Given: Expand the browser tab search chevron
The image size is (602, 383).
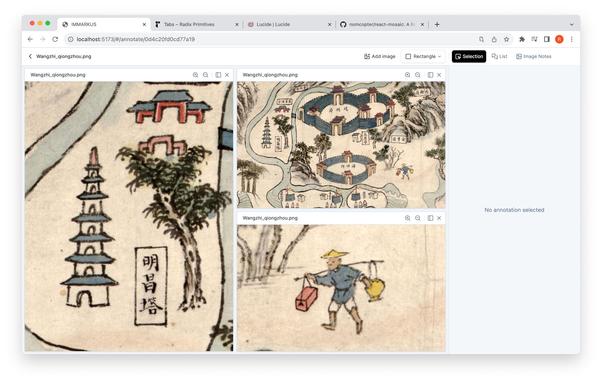Looking at the screenshot, I should click(x=572, y=24).
